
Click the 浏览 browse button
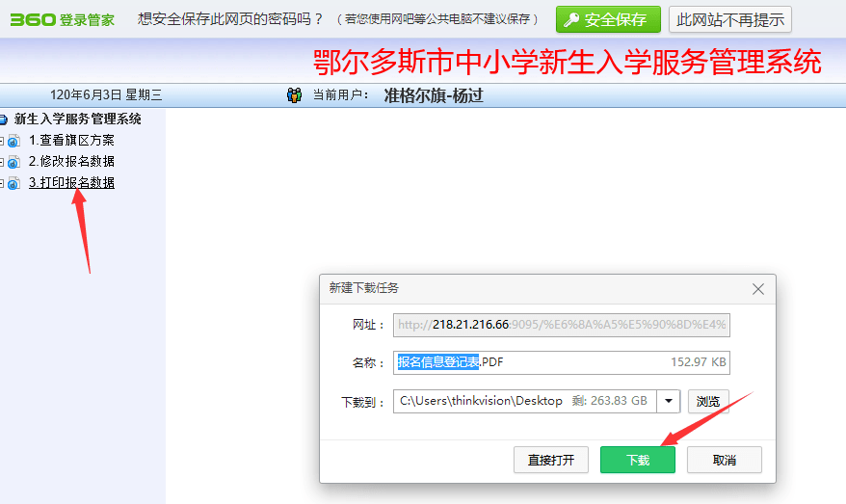click(708, 402)
